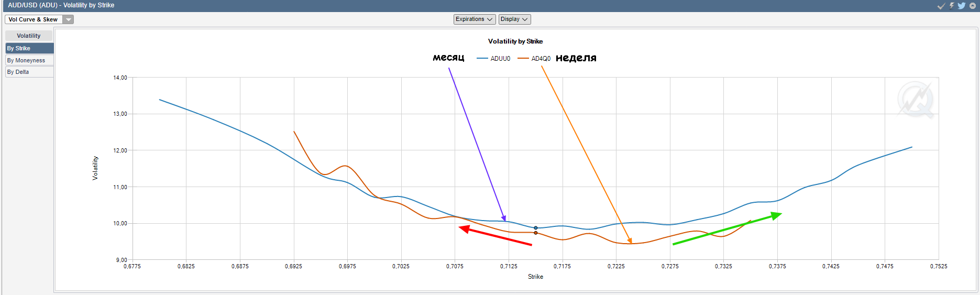Click the blue data point marker on ADUU0 curve
Screen dimensions: 980x295
tap(535, 228)
